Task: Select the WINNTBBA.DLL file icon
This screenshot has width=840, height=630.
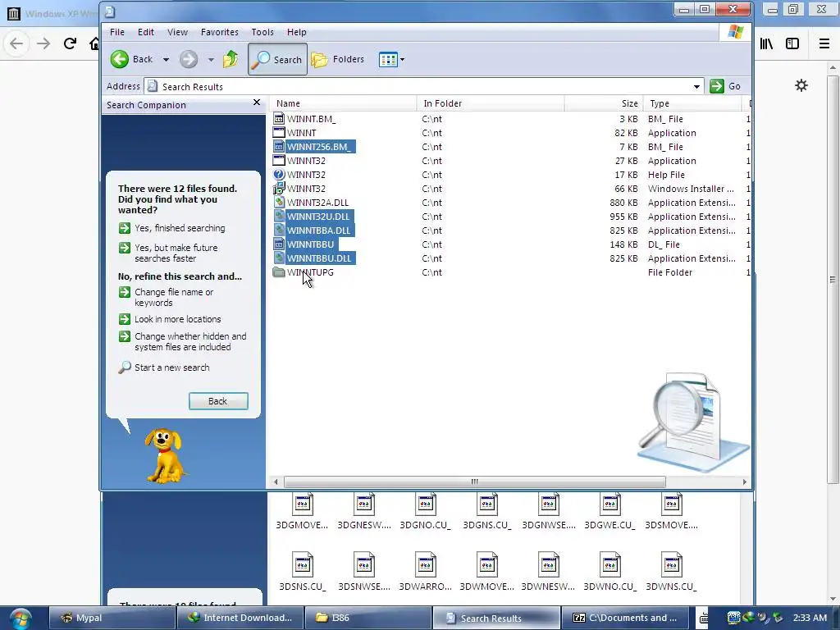Action: click(x=279, y=231)
